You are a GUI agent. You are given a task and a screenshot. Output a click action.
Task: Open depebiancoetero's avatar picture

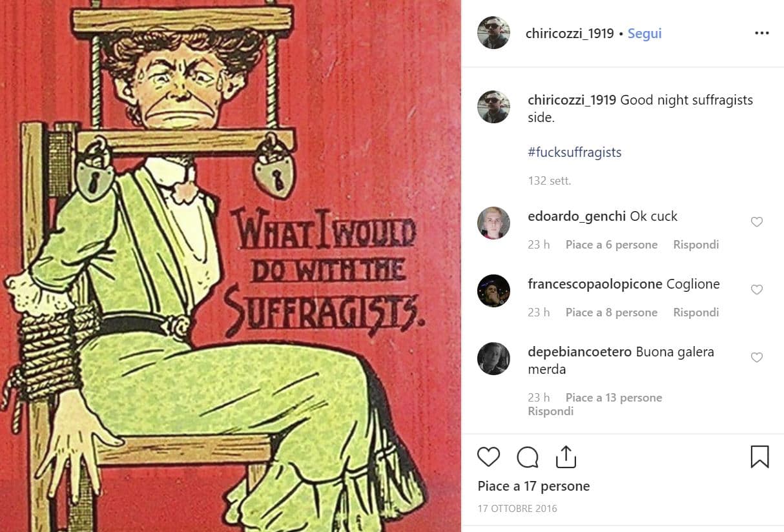click(493, 358)
